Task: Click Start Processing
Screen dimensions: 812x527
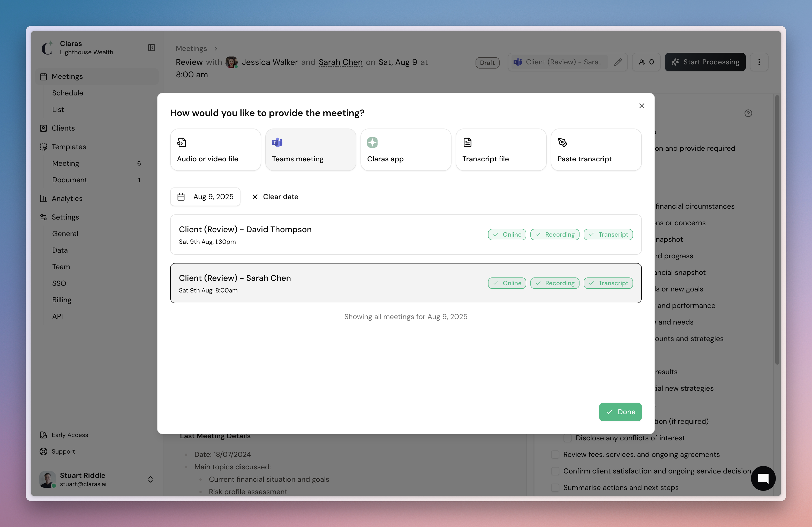Action: point(705,62)
